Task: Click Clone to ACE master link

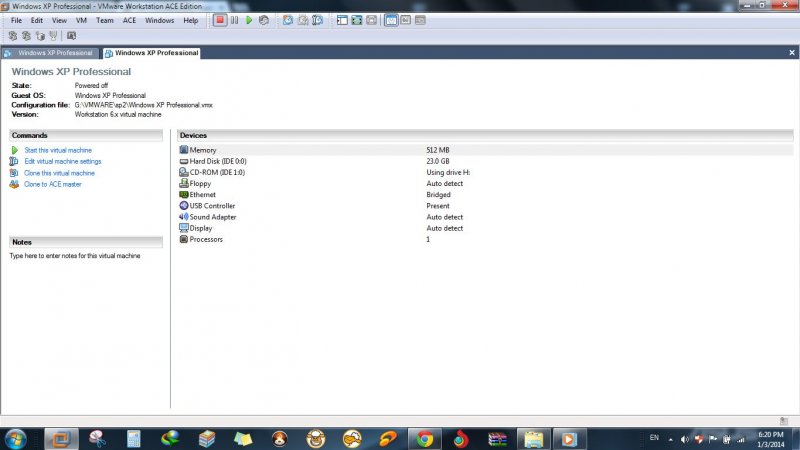Action: 53,184
